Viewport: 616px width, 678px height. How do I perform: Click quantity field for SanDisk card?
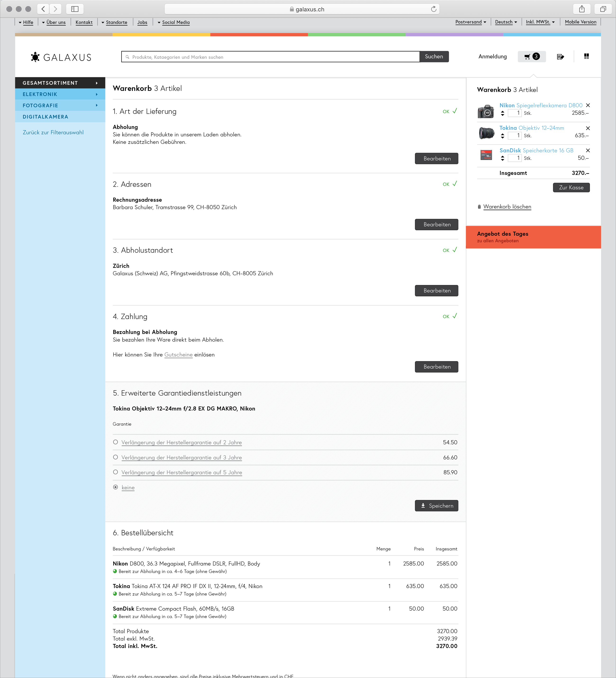coord(514,158)
